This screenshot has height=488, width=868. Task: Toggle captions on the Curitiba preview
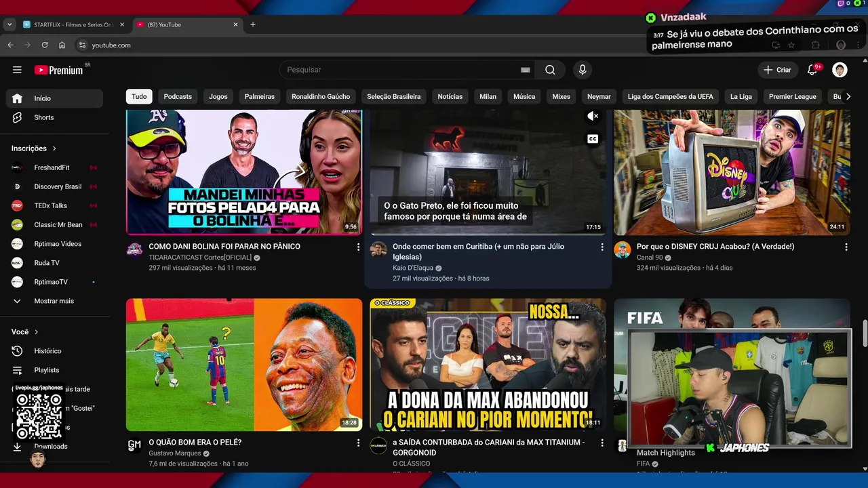point(593,139)
